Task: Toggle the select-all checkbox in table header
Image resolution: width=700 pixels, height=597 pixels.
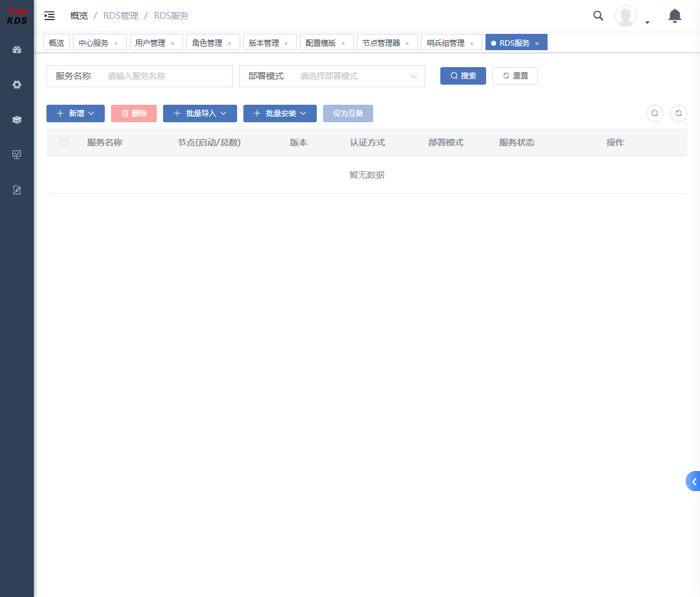Action: pyautogui.click(x=64, y=142)
